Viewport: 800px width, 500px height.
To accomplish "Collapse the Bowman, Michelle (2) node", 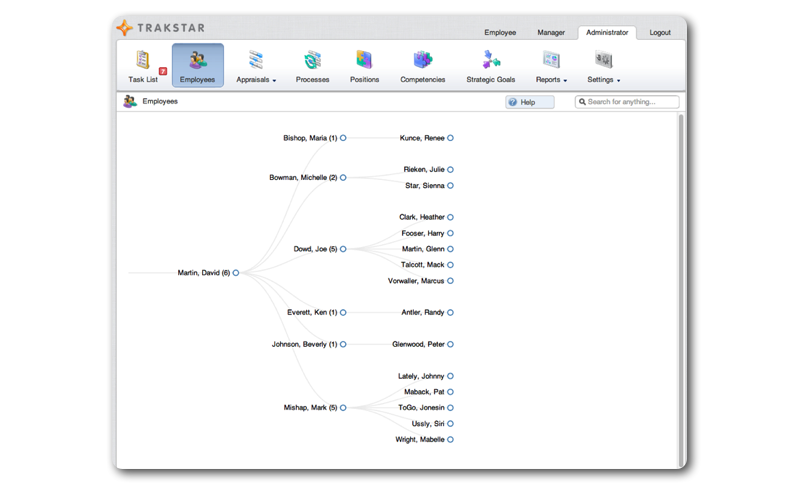I will coord(343,178).
